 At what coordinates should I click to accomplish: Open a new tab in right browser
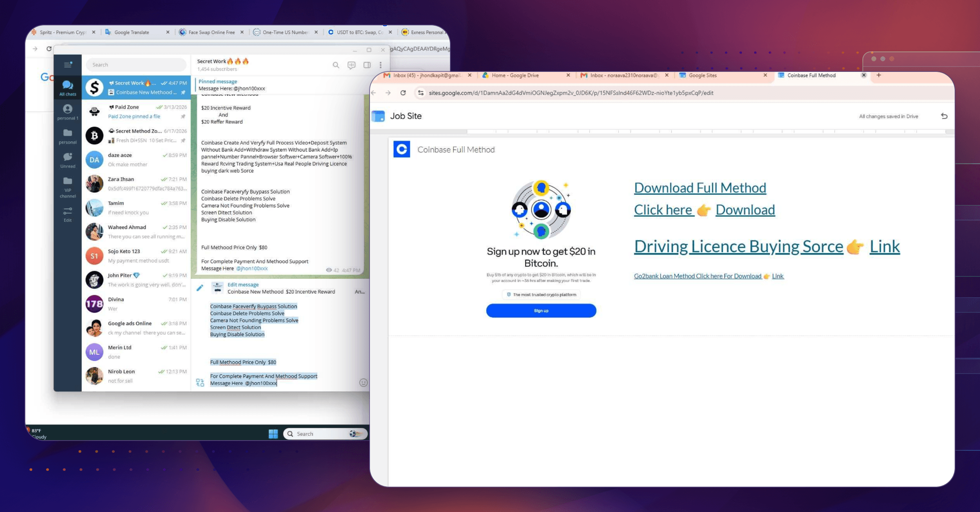tap(879, 75)
